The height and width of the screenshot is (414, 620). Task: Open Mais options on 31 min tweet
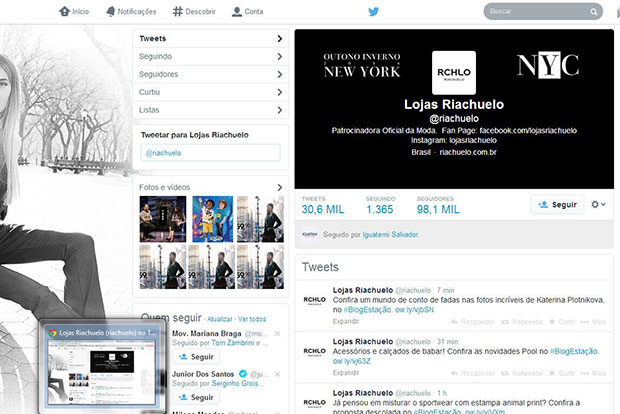(594, 373)
